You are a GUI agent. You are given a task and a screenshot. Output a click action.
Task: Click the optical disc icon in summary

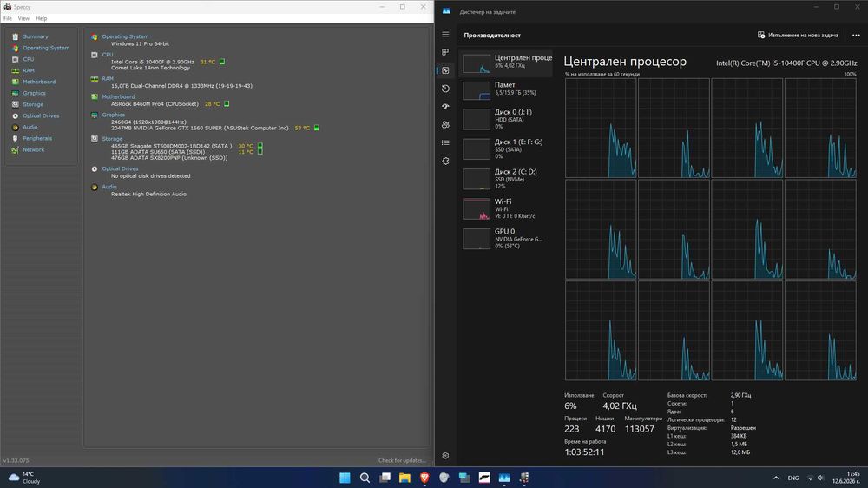(x=94, y=169)
